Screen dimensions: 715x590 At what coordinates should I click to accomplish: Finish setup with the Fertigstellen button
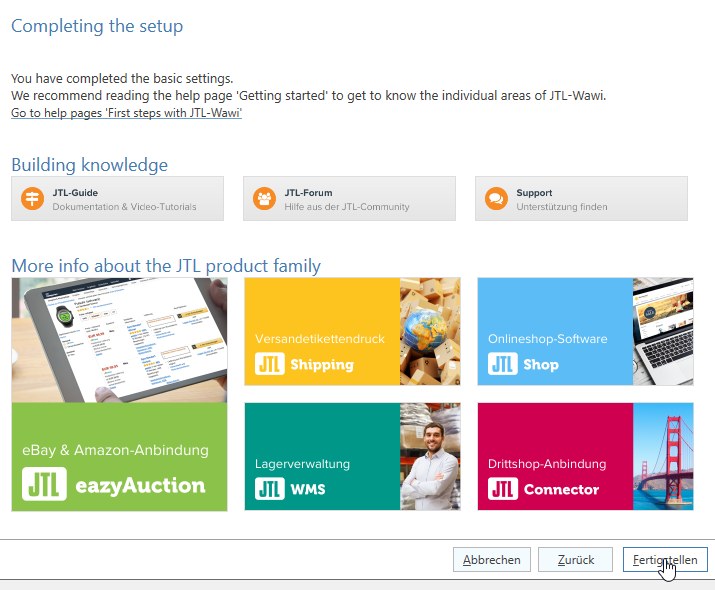click(665, 559)
